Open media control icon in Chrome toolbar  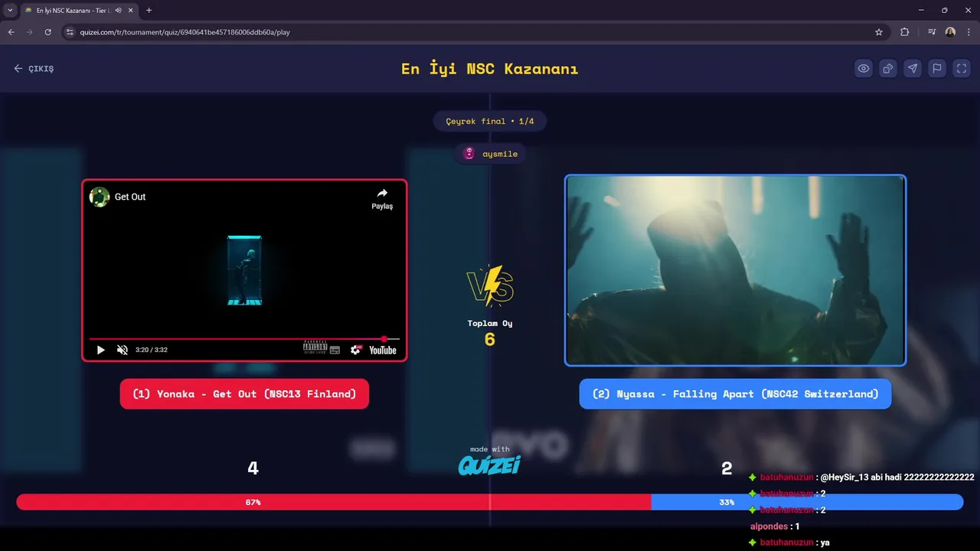coord(931,32)
